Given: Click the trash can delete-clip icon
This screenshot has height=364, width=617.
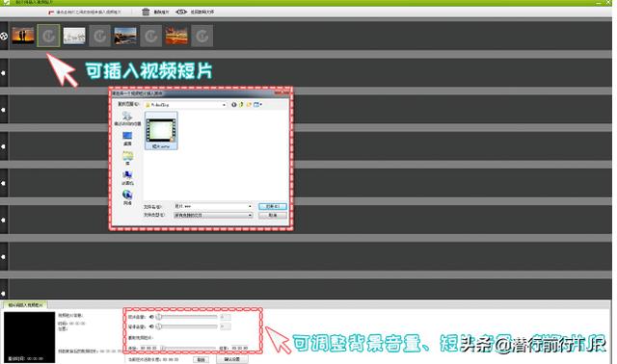Looking at the screenshot, I should 146,12.
